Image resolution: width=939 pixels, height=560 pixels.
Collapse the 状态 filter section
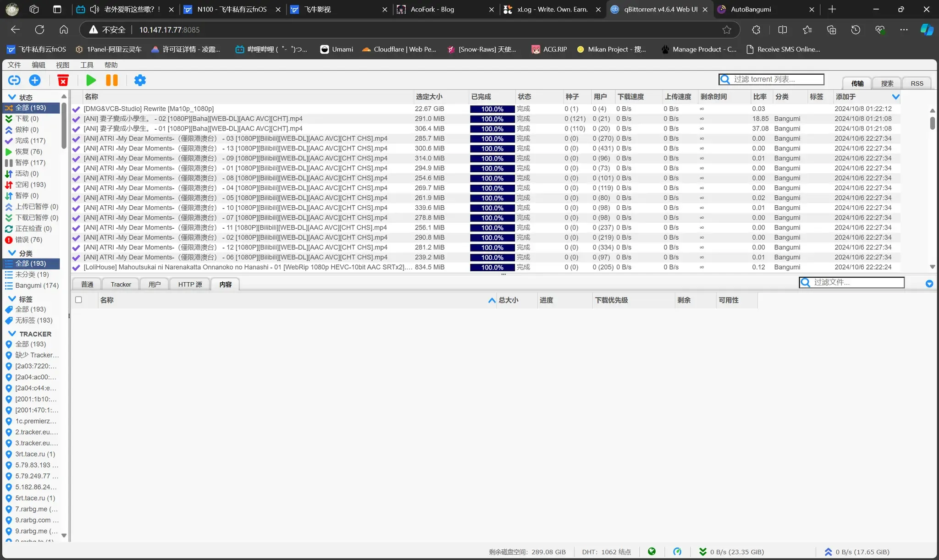tap(12, 97)
